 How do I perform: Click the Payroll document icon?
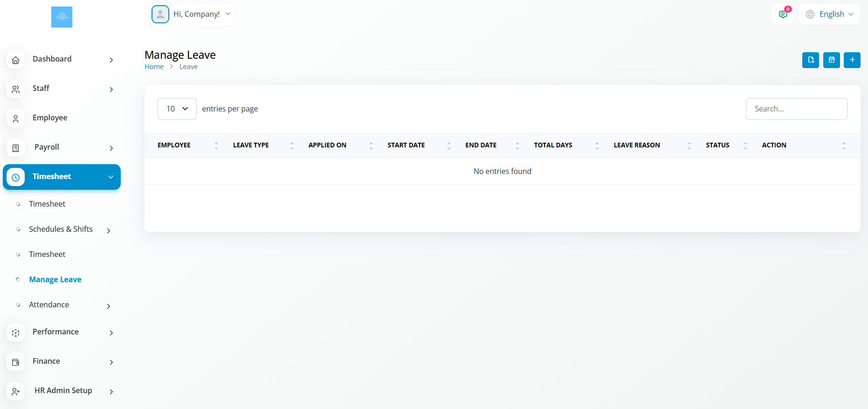tap(16, 148)
